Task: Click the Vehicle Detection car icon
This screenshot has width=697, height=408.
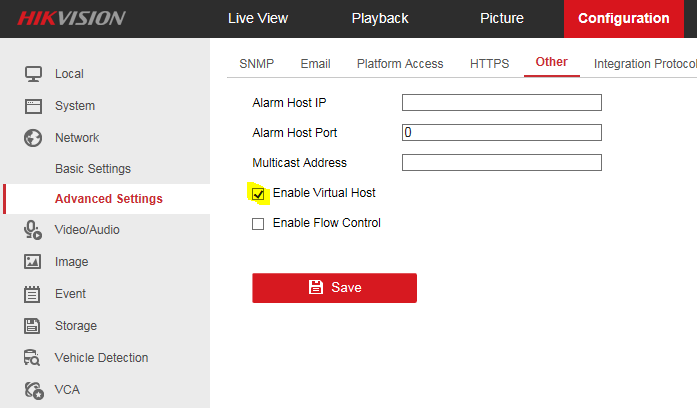Action: point(33,357)
